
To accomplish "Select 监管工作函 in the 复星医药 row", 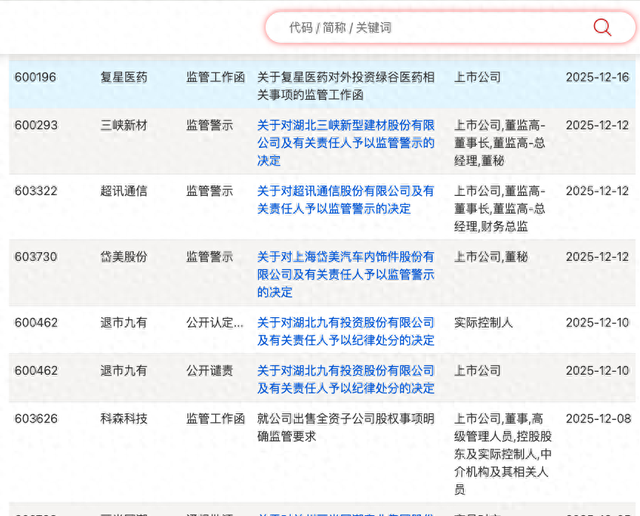I will [216, 77].
